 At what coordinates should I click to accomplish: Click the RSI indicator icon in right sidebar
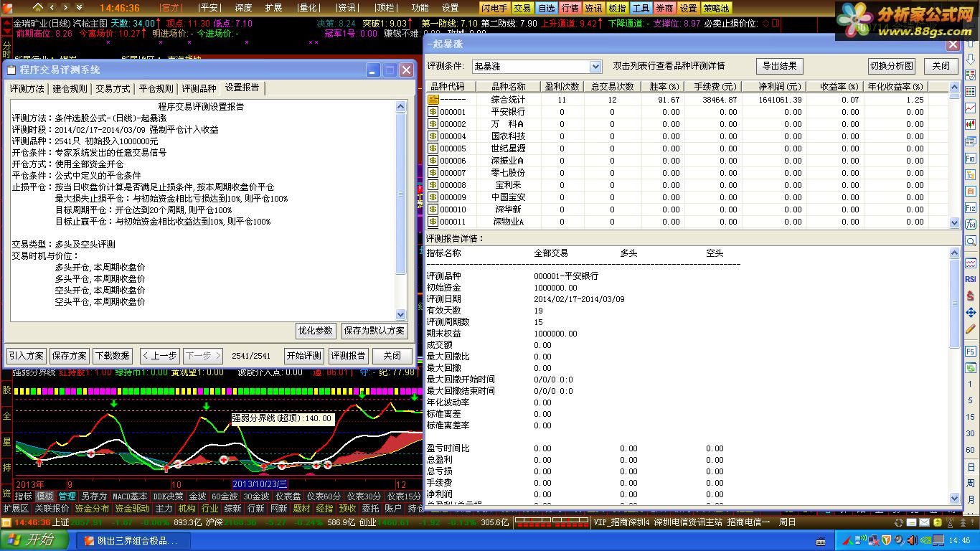[971, 279]
